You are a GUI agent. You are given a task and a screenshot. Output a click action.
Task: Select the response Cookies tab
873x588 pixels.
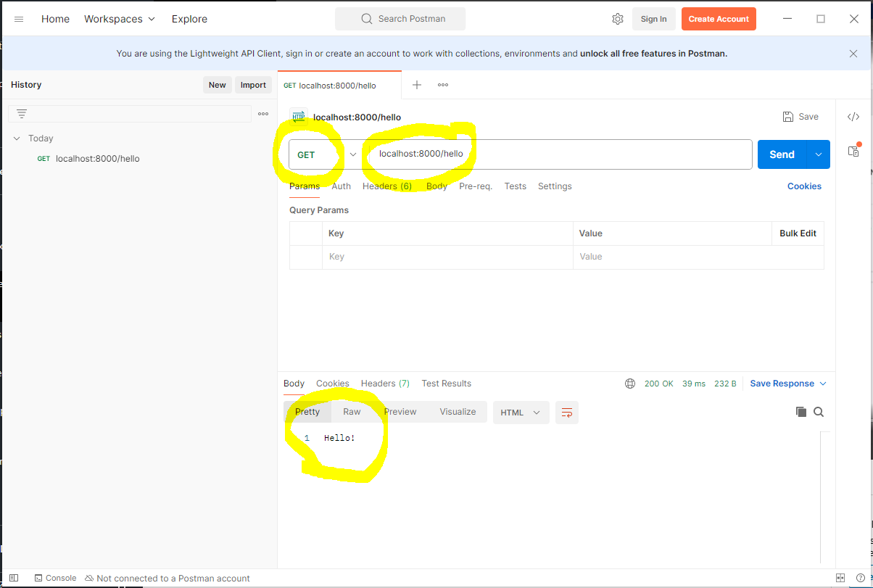[333, 384]
